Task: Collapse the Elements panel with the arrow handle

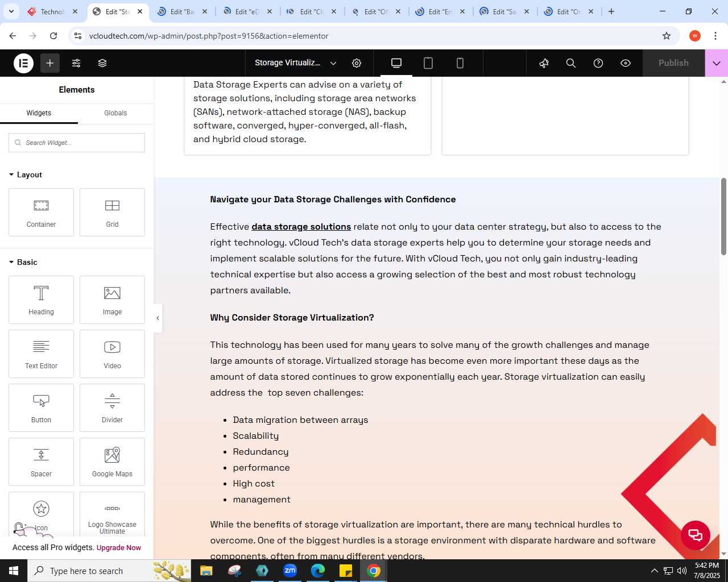Action: coord(158,318)
